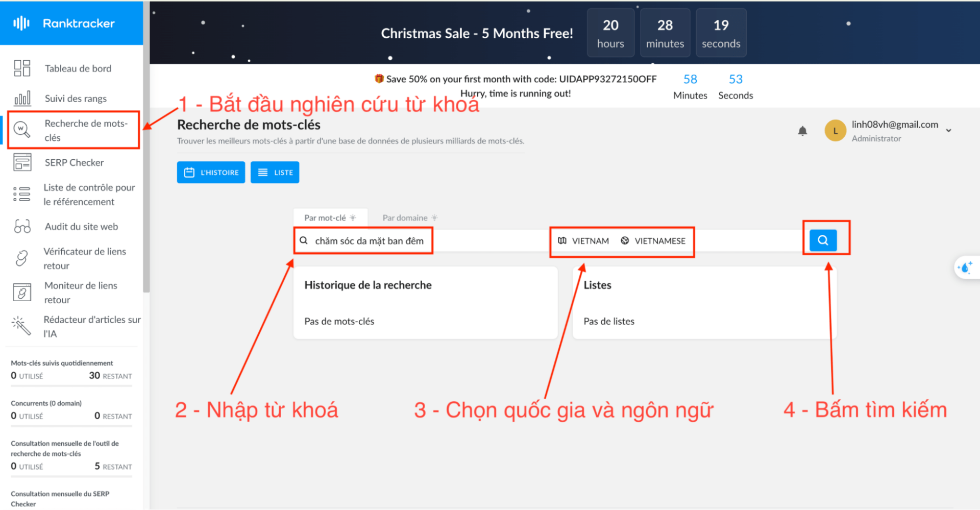Open Suivi des rangs bar chart icon

(x=22, y=98)
